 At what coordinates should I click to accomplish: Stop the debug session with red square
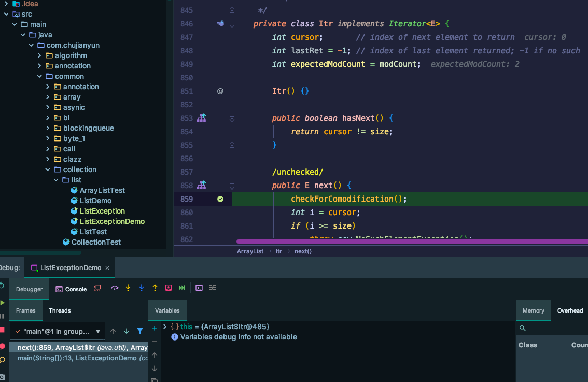(2, 330)
